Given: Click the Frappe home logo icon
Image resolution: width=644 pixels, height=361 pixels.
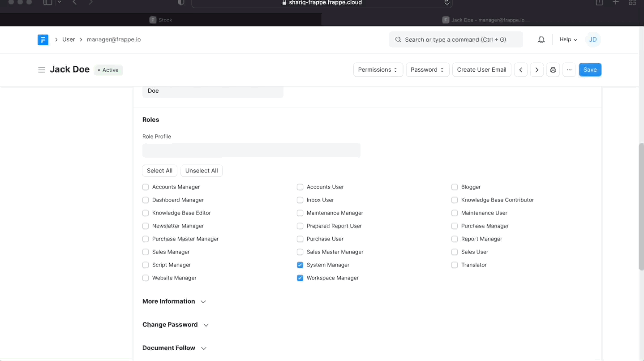Looking at the screenshot, I should [x=43, y=40].
